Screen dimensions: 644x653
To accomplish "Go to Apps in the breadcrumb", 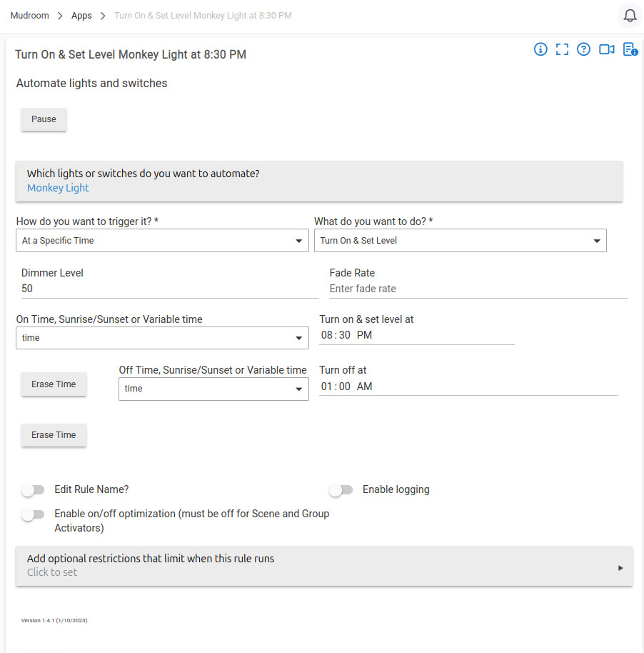I will tap(81, 16).
